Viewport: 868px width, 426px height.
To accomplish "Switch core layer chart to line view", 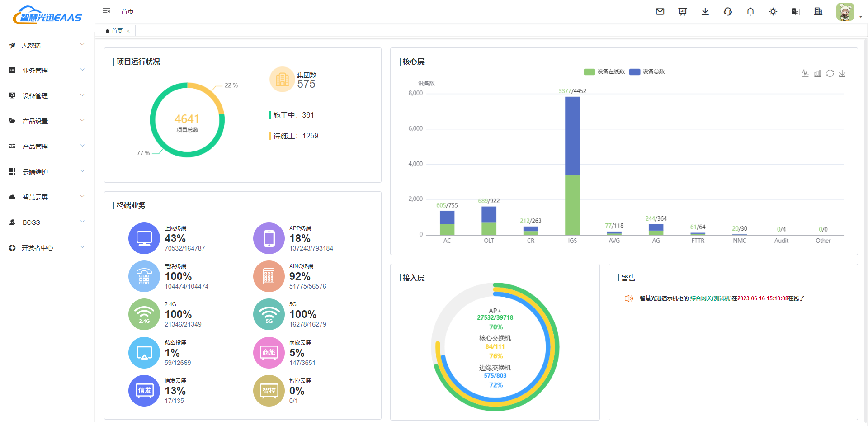I will [x=805, y=73].
